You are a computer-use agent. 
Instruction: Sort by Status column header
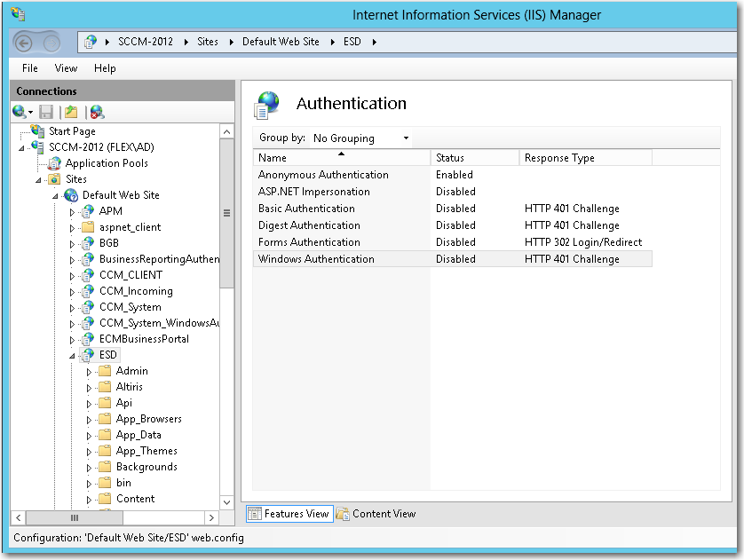click(474, 158)
